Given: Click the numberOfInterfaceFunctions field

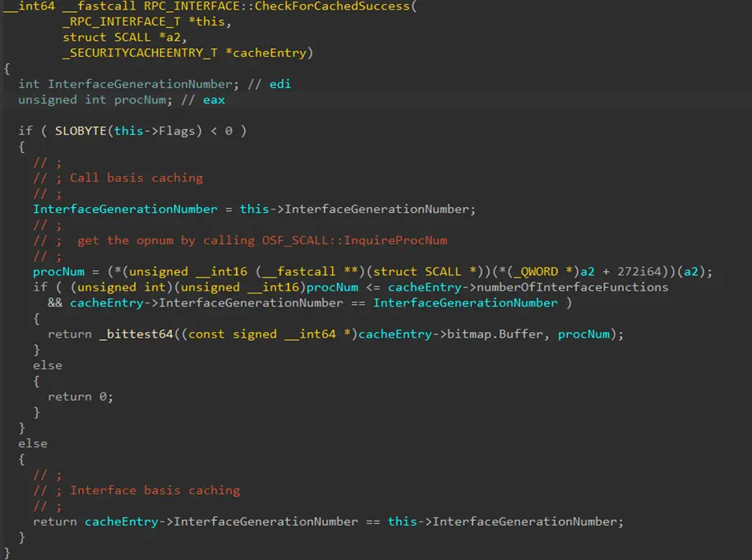Looking at the screenshot, I should click(573, 287).
